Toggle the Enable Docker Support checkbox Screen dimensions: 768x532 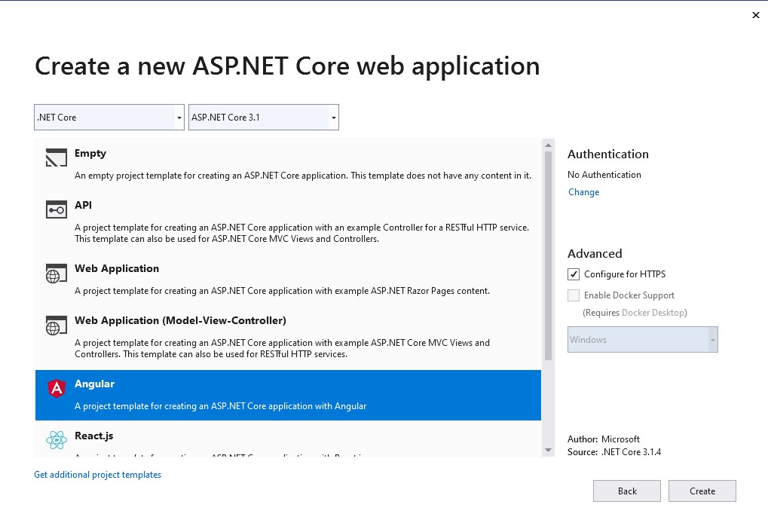click(574, 295)
